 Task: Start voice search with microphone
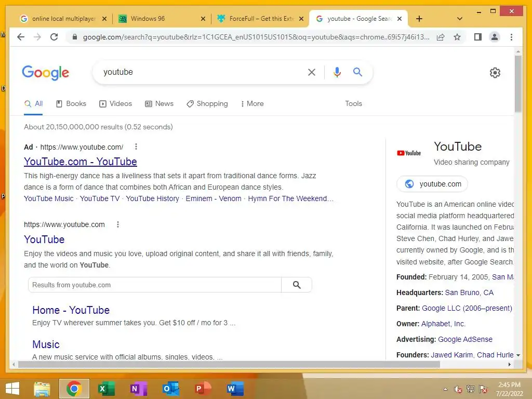337,72
